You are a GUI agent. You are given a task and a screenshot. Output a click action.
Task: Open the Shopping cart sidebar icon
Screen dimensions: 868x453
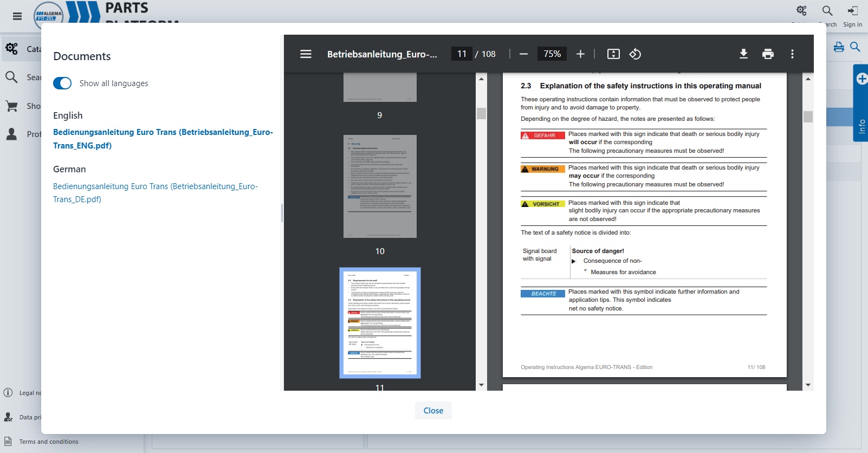point(11,106)
